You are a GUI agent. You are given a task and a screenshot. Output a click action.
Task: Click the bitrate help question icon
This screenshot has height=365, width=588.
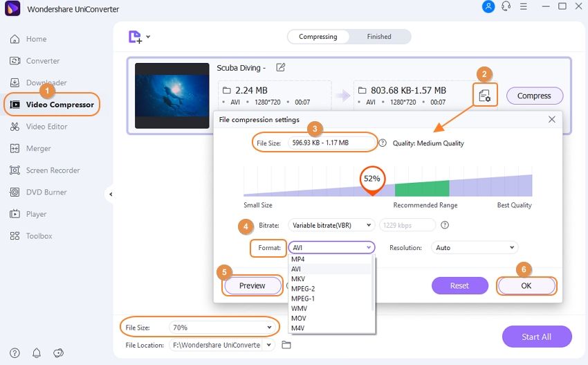445,225
